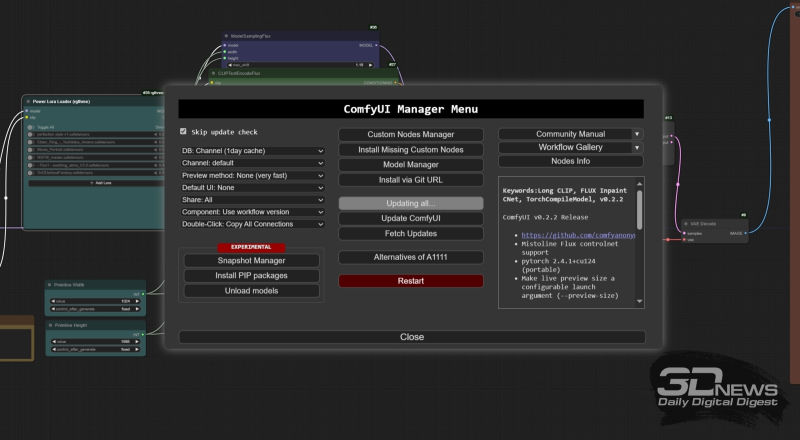Choose Install via Git URL
The height and width of the screenshot is (440, 800).
click(410, 180)
